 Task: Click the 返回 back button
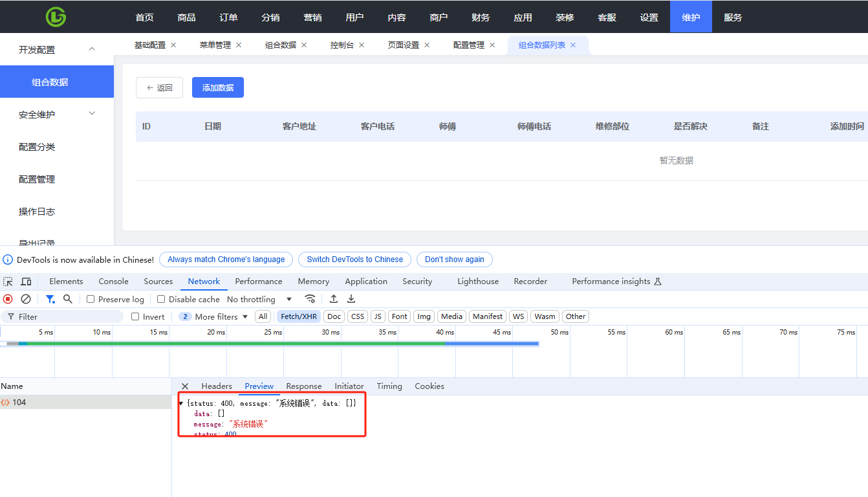(x=159, y=87)
